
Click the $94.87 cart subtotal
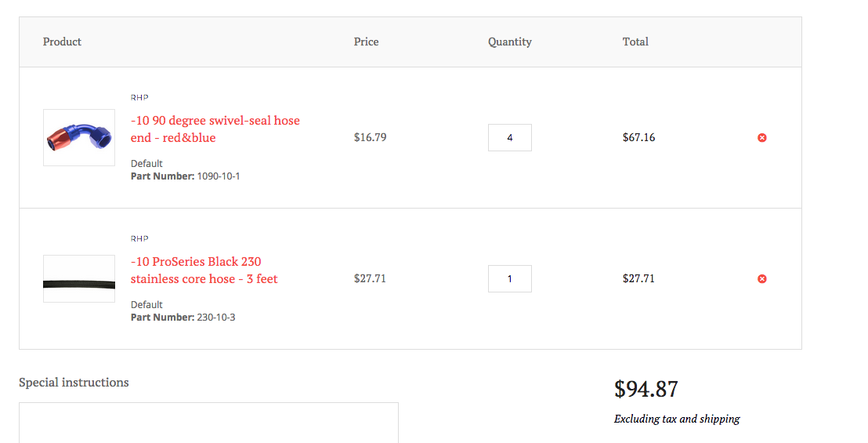[x=646, y=389]
